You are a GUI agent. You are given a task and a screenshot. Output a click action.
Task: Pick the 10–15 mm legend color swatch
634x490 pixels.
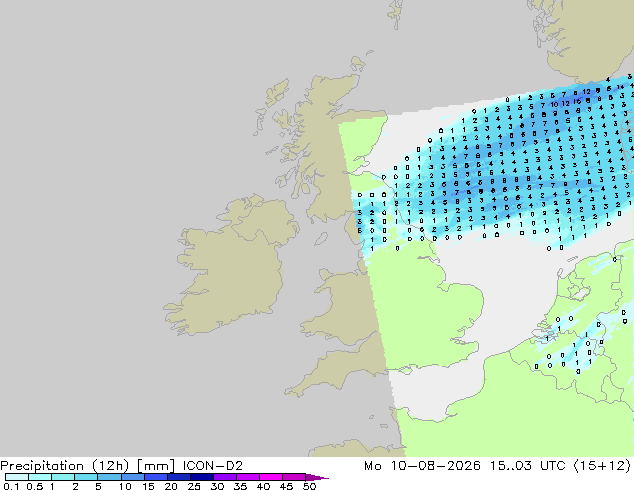pos(132,477)
